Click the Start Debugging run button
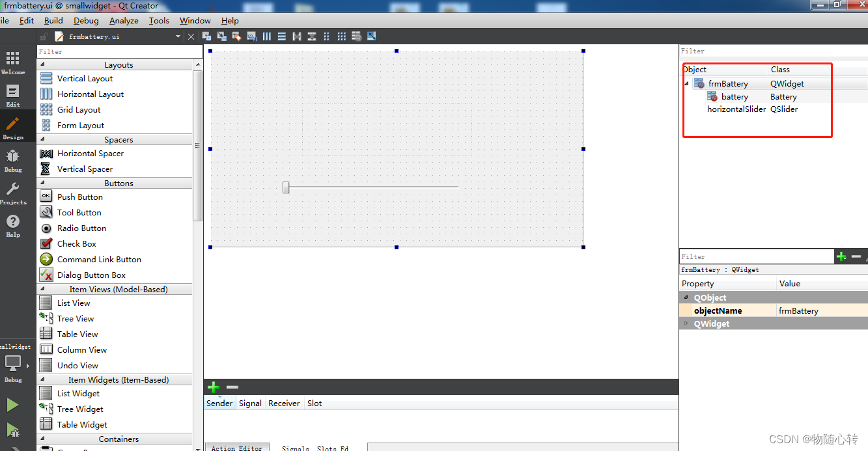The width and height of the screenshot is (868, 451). point(12,430)
